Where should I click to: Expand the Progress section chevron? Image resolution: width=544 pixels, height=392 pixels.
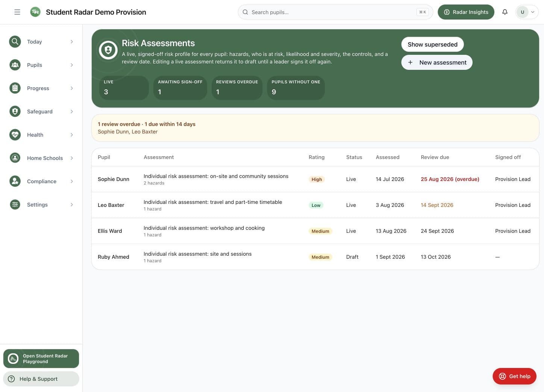pos(71,88)
